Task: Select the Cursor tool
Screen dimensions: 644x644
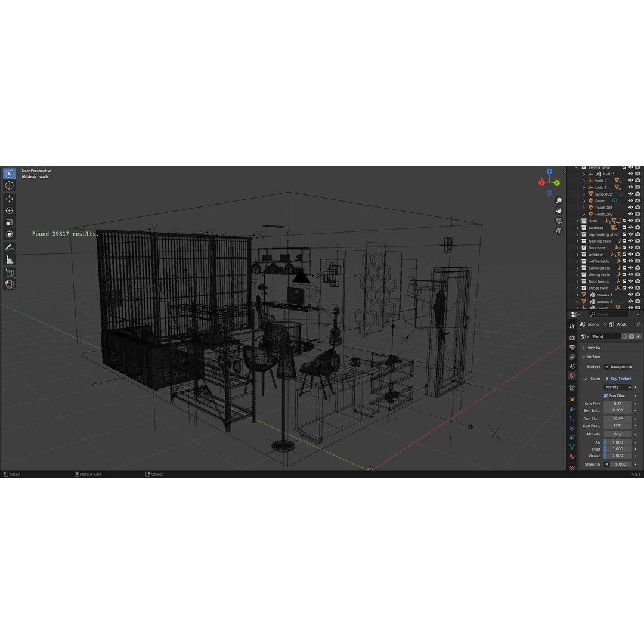Action: click(10, 185)
